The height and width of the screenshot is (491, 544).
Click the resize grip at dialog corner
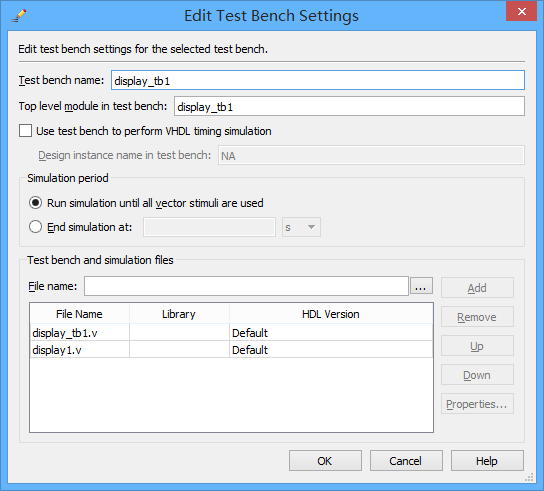point(529,477)
